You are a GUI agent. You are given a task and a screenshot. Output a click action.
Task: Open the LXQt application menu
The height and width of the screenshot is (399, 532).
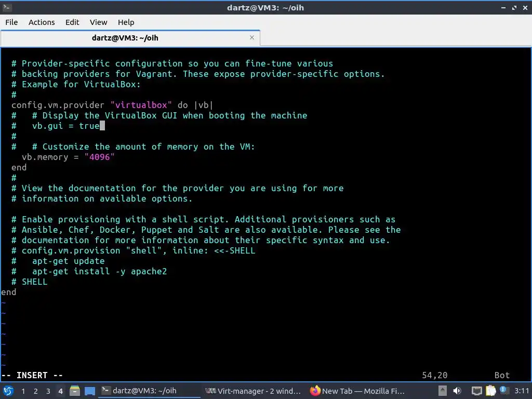[x=8, y=391]
